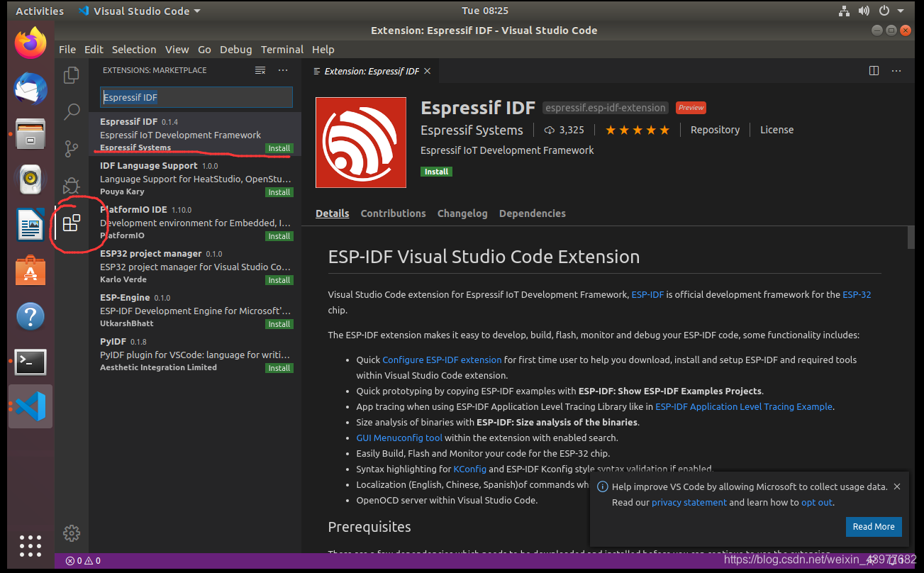
Task: Open the Terminal menu
Action: [x=282, y=50]
